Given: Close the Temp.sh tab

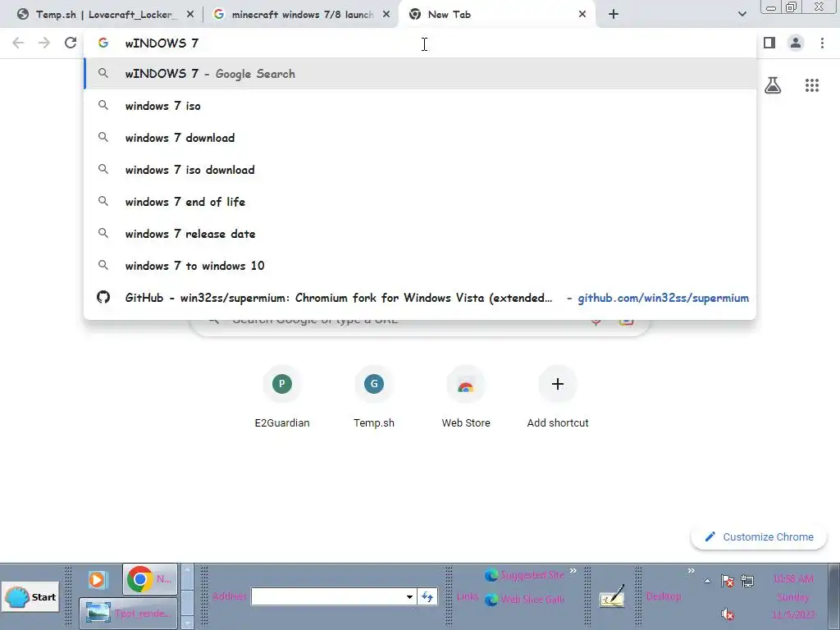Looking at the screenshot, I should (x=190, y=15).
